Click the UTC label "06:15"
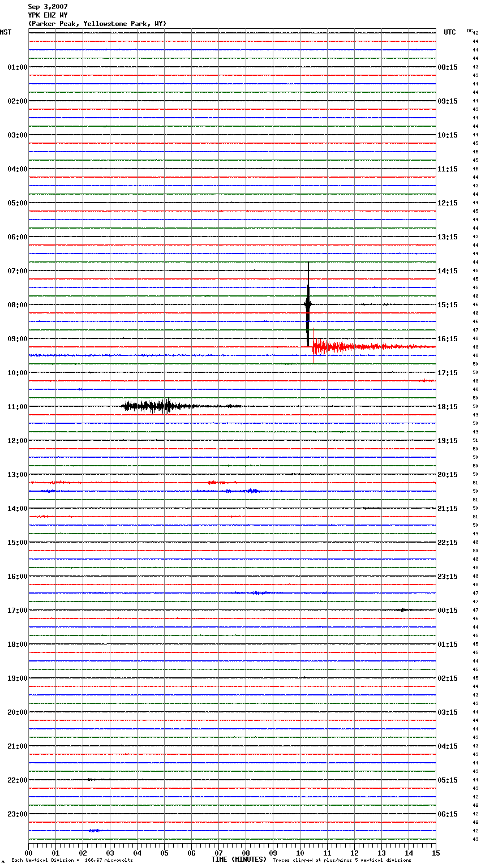This screenshot has height=868, width=481. click(x=448, y=814)
